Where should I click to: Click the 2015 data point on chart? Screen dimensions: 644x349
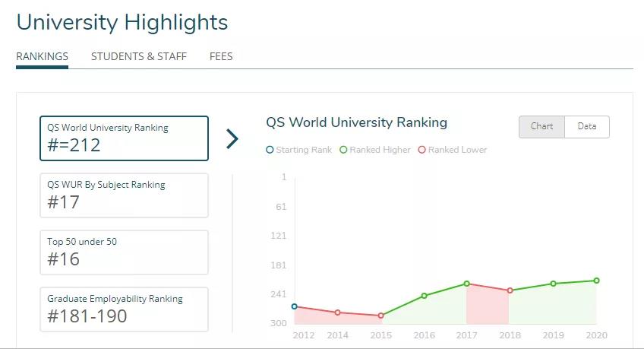380,316
